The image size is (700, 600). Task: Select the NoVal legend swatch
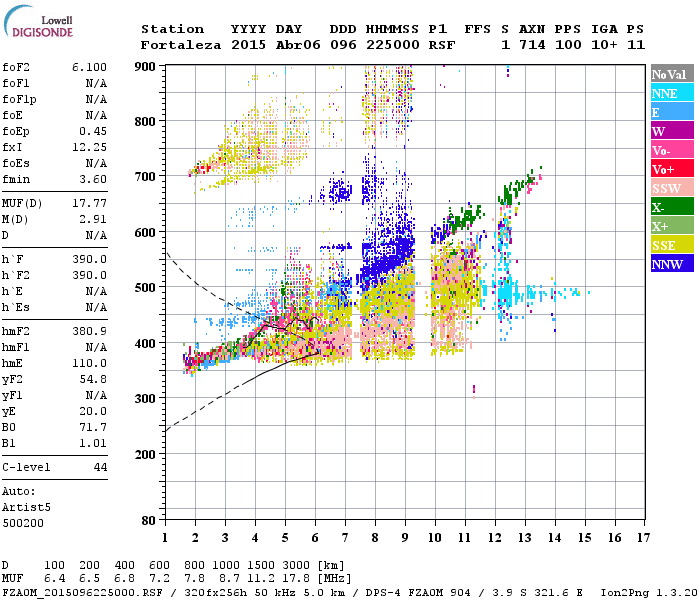pyautogui.click(x=672, y=74)
